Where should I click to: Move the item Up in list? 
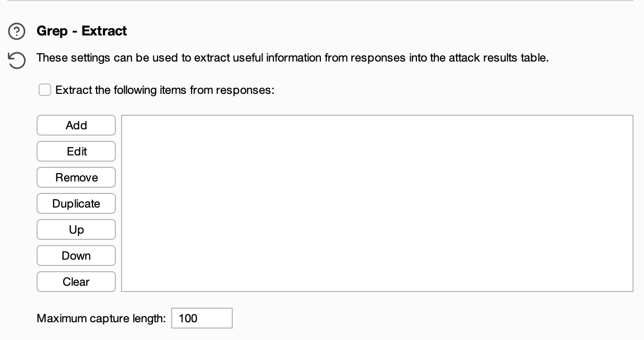(76, 230)
